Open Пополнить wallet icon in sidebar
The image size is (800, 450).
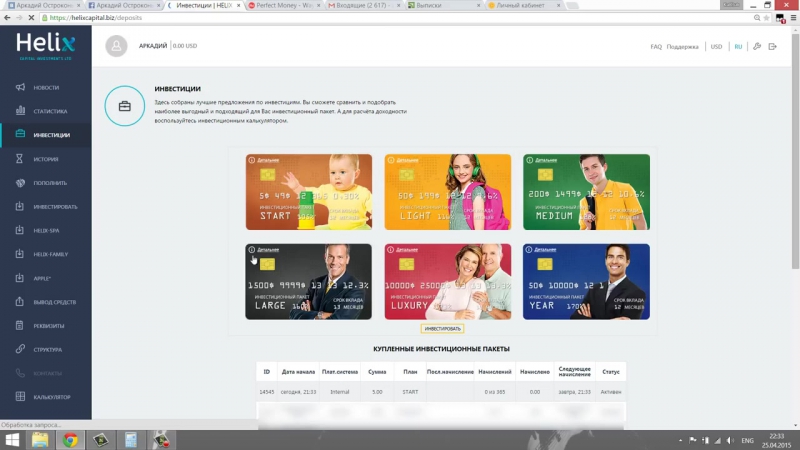pos(20,183)
